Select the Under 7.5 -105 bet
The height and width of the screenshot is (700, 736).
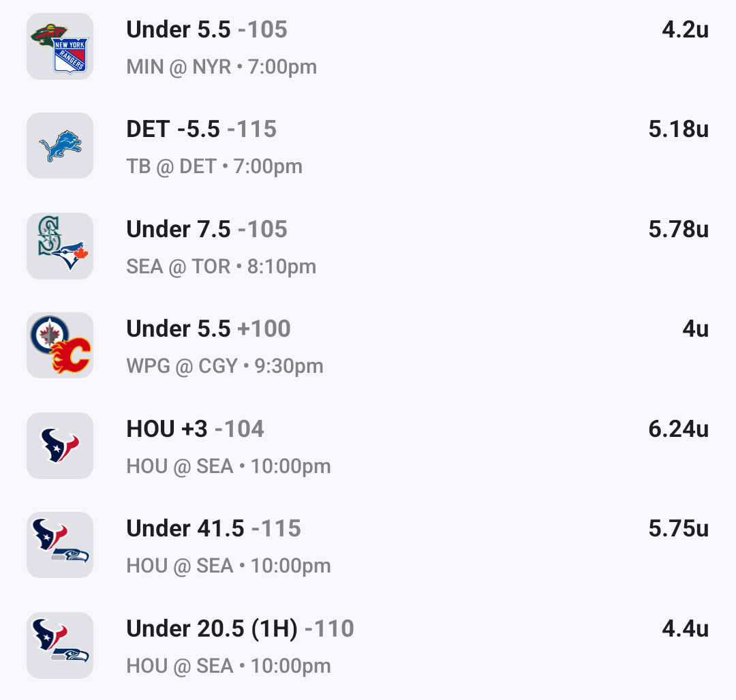coord(206,230)
